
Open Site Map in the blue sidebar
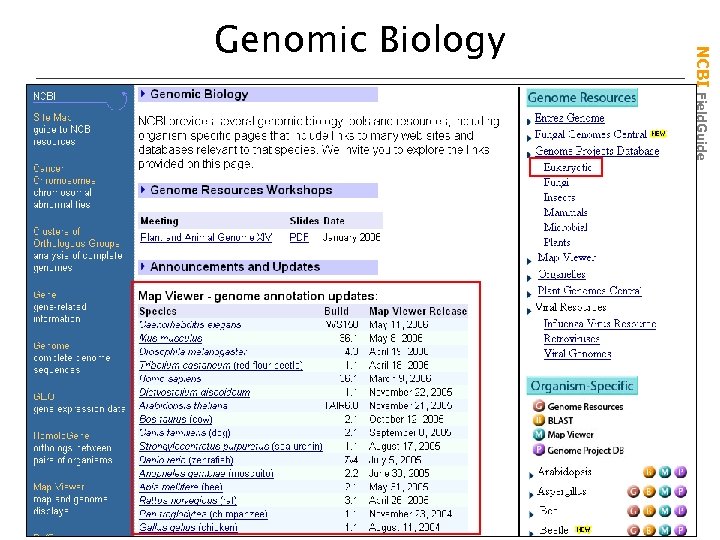pyautogui.click(x=52, y=117)
